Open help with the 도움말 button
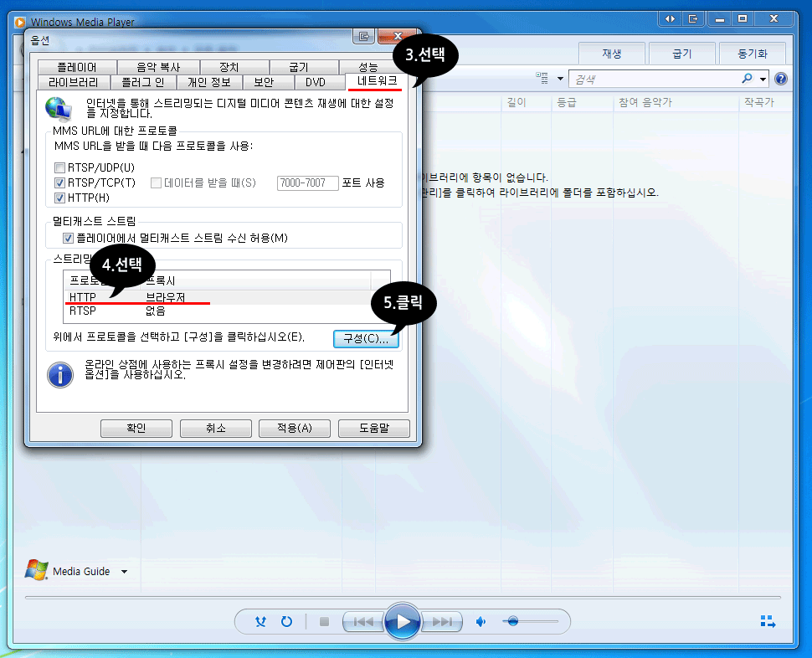This screenshot has height=658, width=812. (374, 428)
